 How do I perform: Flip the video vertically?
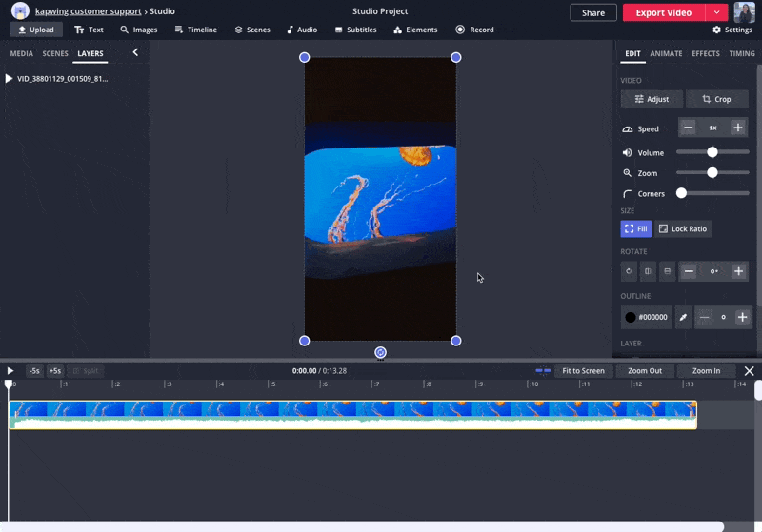668,271
